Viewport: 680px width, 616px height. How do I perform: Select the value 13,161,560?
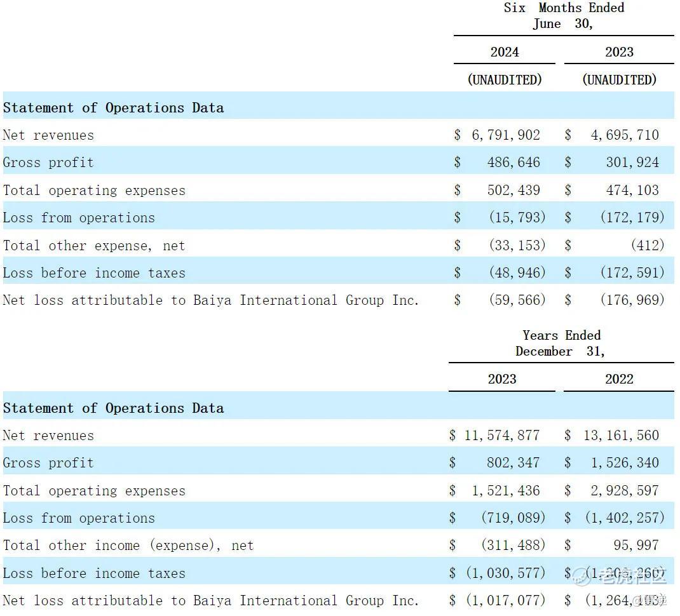621,435
